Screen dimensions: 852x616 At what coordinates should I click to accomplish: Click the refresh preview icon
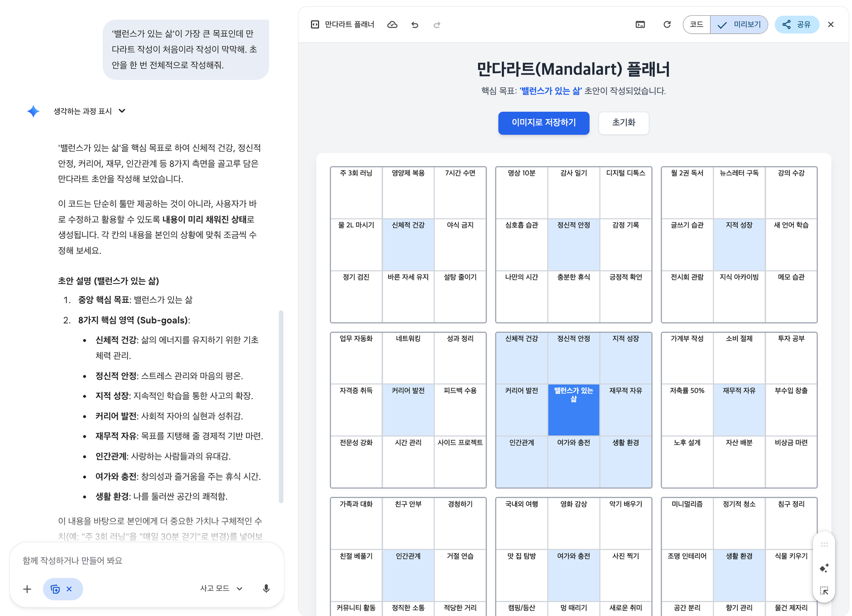tap(667, 25)
